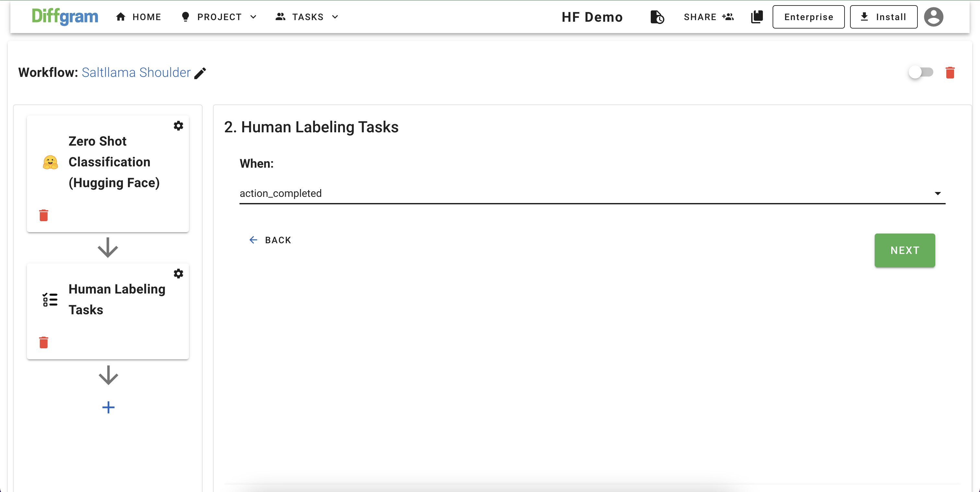
Task: Click Share to invite members
Action: coord(708,17)
